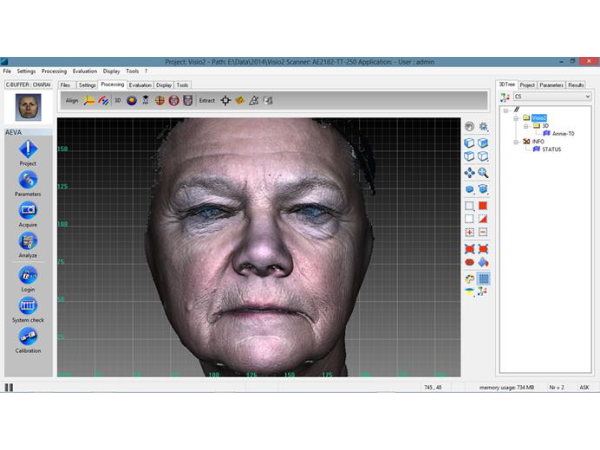
Task: Switch to the Results tab in right panel
Action: coord(576,85)
